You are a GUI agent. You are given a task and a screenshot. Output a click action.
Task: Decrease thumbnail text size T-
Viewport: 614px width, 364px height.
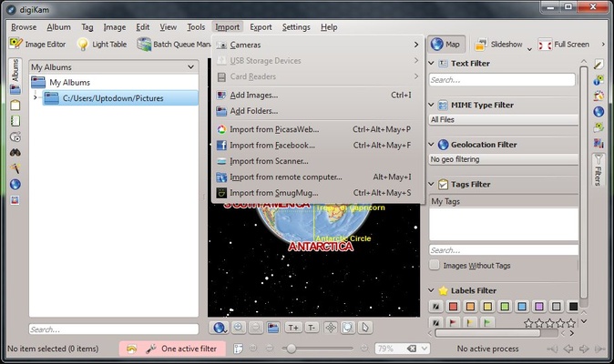coord(312,328)
